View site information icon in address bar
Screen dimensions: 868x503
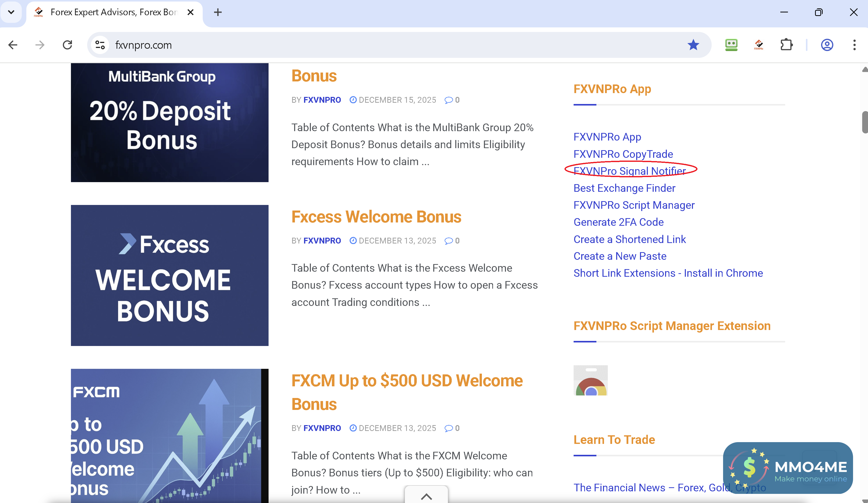tap(100, 45)
